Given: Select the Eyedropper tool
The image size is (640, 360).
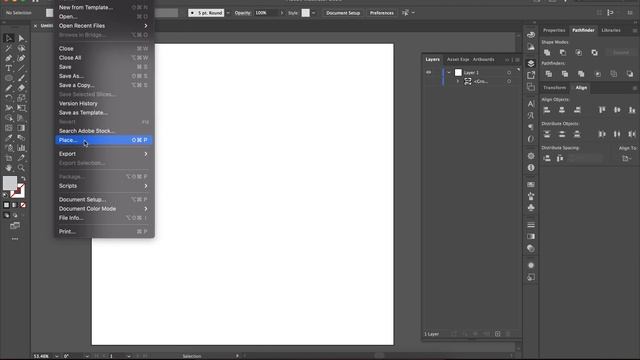Looking at the screenshot, I should [x=9, y=138].
